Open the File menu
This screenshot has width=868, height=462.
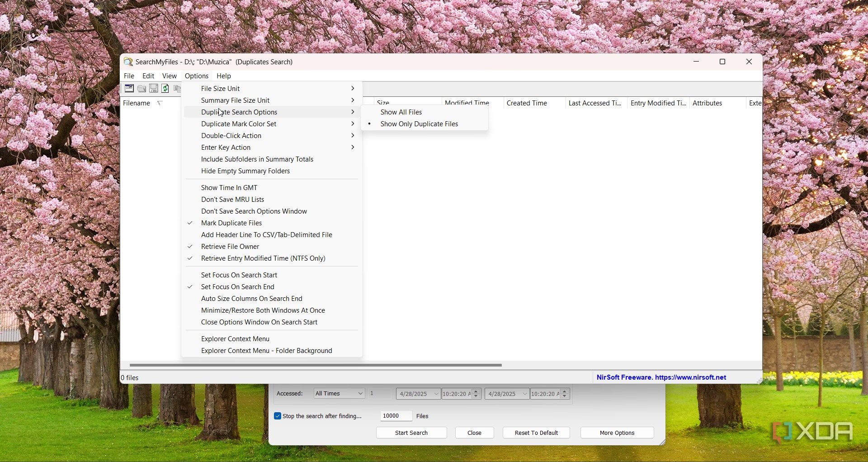pyautogui.click(x=129, y=76)
